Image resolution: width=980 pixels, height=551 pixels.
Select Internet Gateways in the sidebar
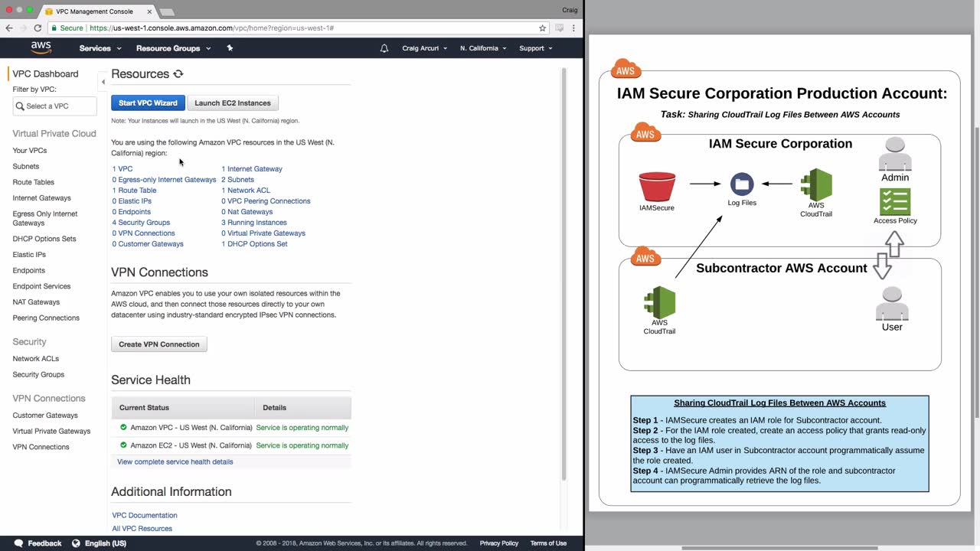[42, 198]
